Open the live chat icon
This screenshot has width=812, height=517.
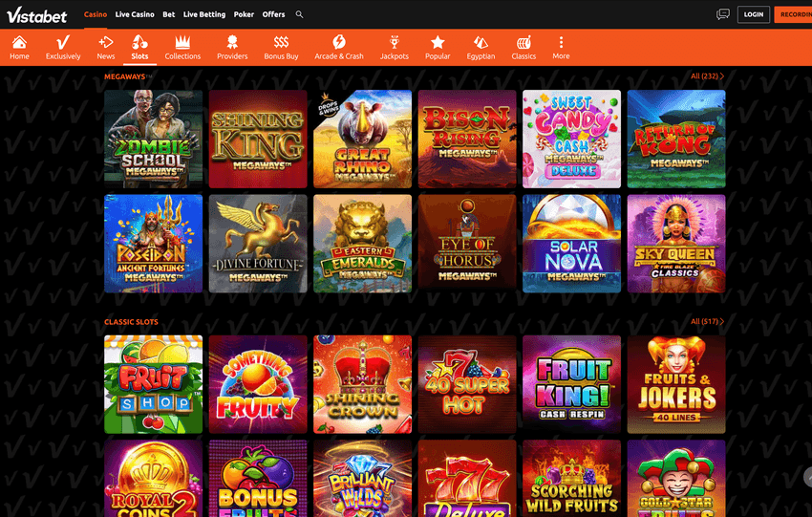coord(723,14)
